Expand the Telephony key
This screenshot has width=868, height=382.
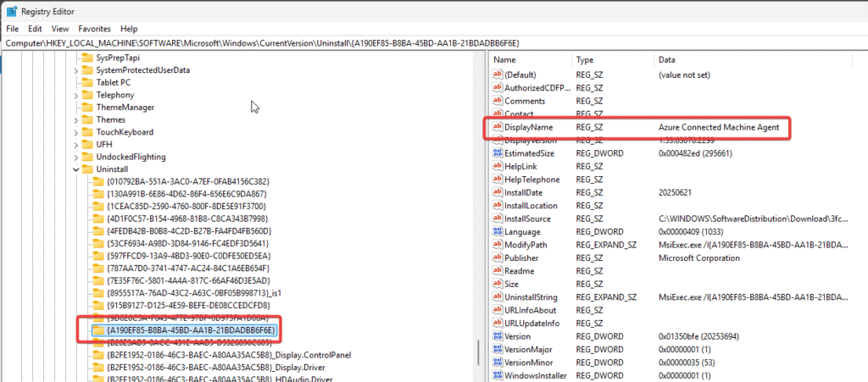click(x=75, y=95)
